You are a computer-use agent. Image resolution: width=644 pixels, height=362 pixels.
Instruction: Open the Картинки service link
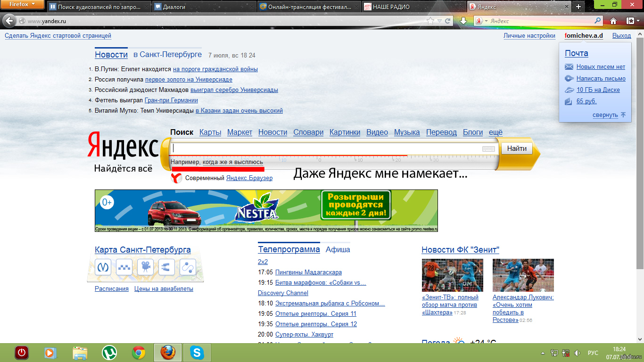pyautogui.click(x=345, y=132)
